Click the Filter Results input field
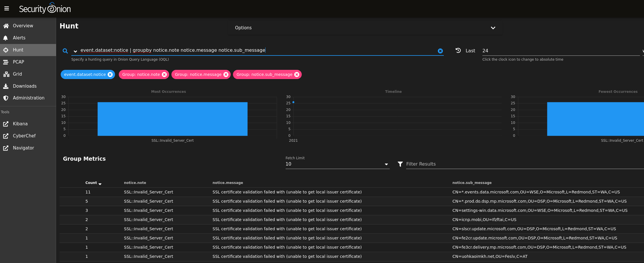Viewport: 644px width, 263px height. click(x=525, y=164)
